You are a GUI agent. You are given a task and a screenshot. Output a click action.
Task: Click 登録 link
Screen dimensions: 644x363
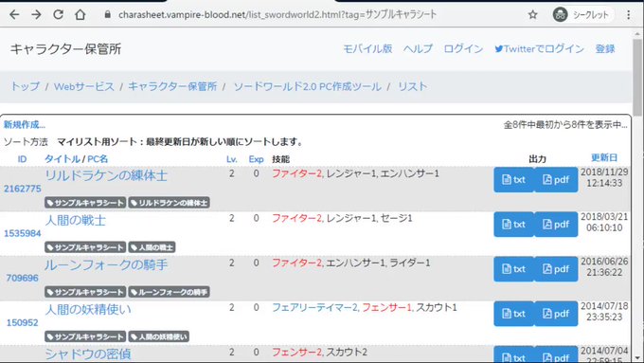click(x=605, y=48)
